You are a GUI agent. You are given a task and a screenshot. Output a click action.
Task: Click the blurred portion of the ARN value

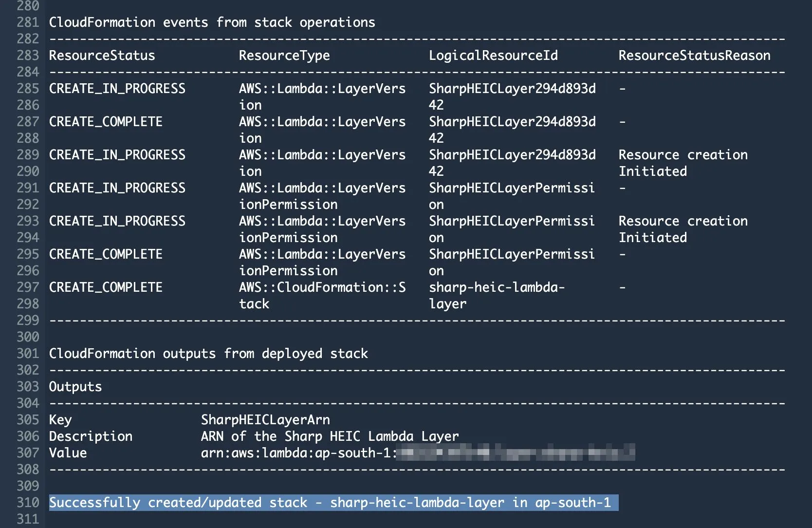pos(515,453)
